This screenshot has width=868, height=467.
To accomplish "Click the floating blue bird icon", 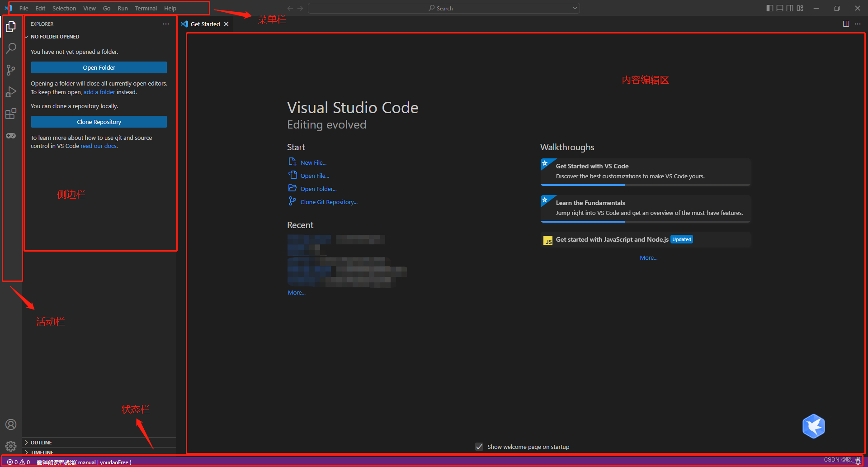I will (814, 426).
